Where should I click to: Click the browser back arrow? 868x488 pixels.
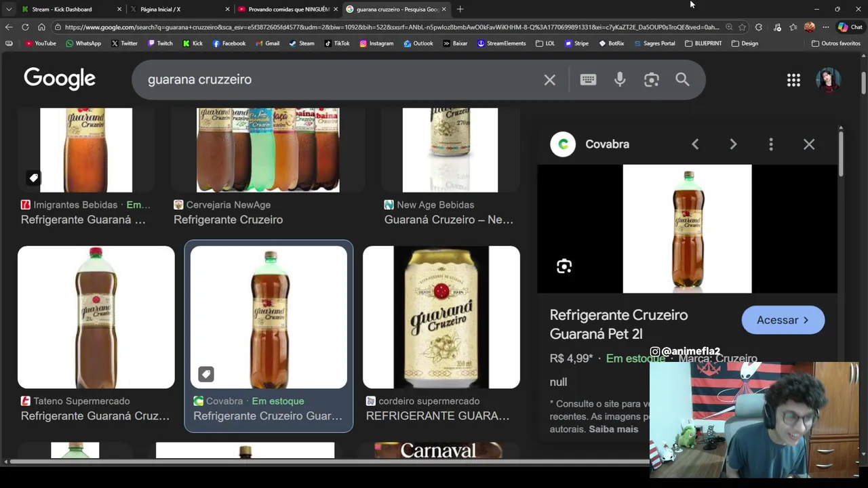pyautogui.click(x=9, y=27)
